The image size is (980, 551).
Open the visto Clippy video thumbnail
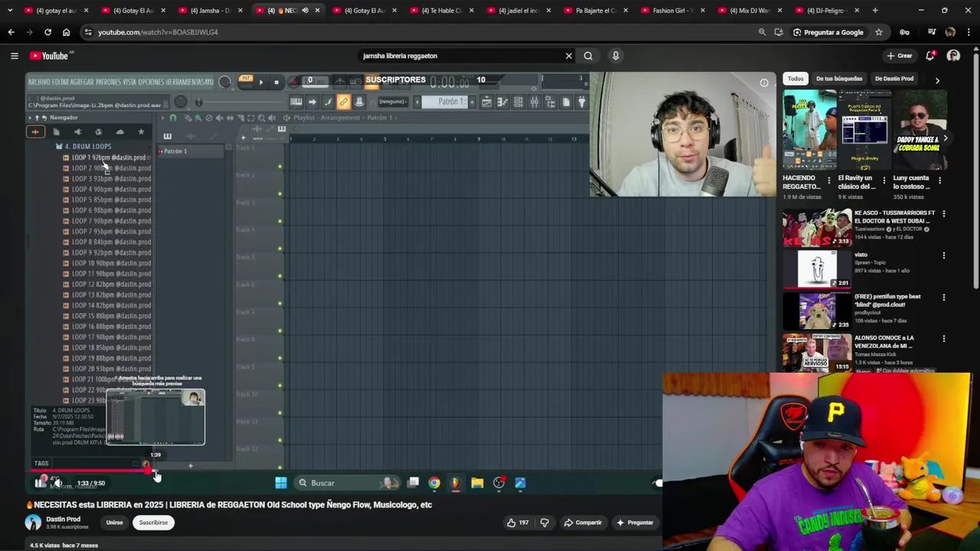[817, 269]
